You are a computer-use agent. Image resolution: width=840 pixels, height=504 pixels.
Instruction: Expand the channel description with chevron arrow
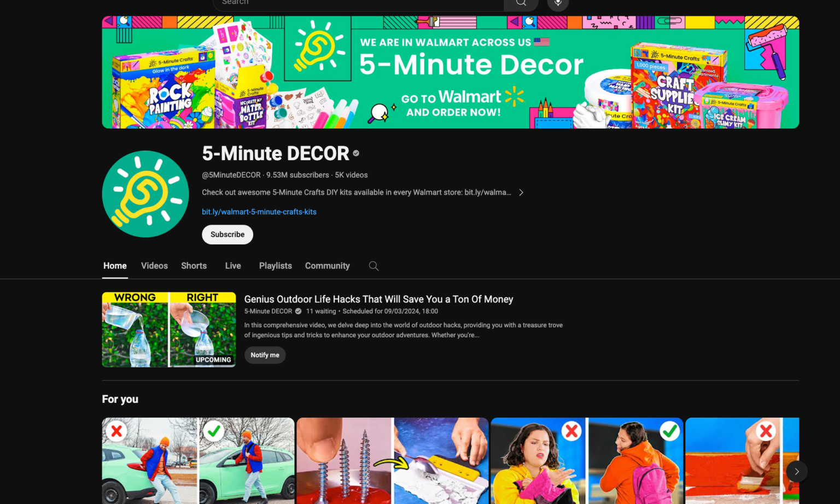(x=521, y=192)
